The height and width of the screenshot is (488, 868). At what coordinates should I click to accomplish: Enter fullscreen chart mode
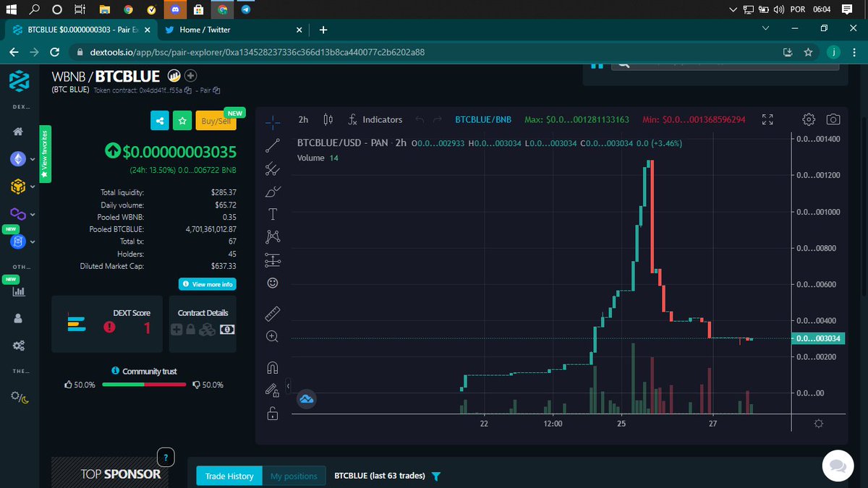point(768,119)
